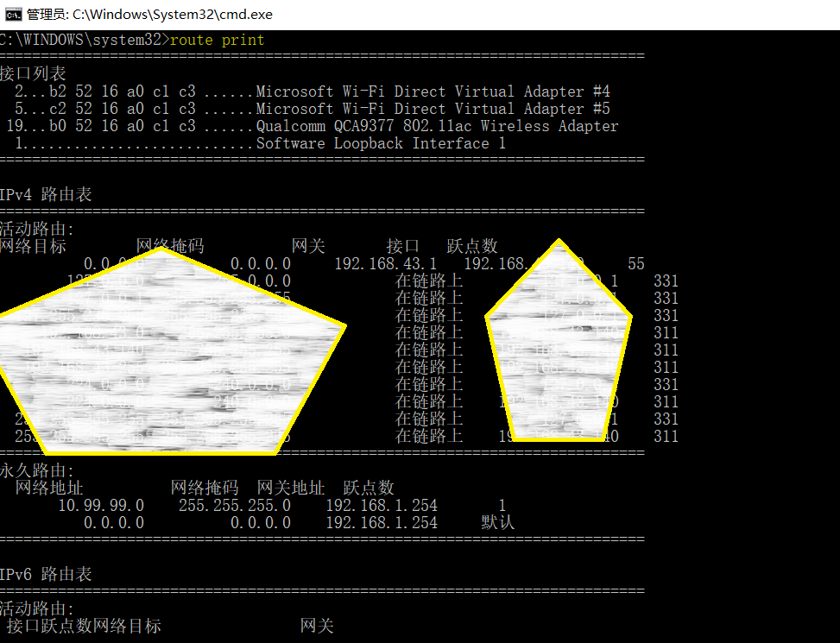Open the cmd.exe title bar system icon

(x=14, y=15)
